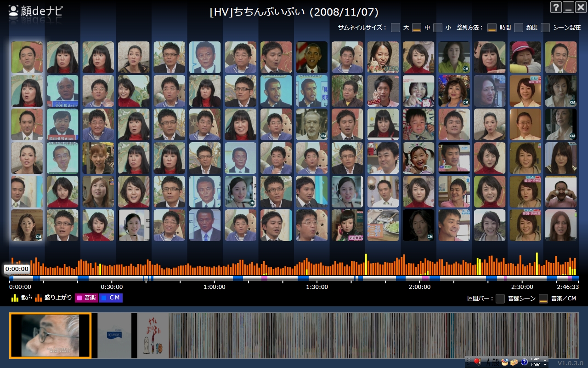Click the blue help icon in IME bar
This screenshot has height=368, width=588.
[524, 362]
